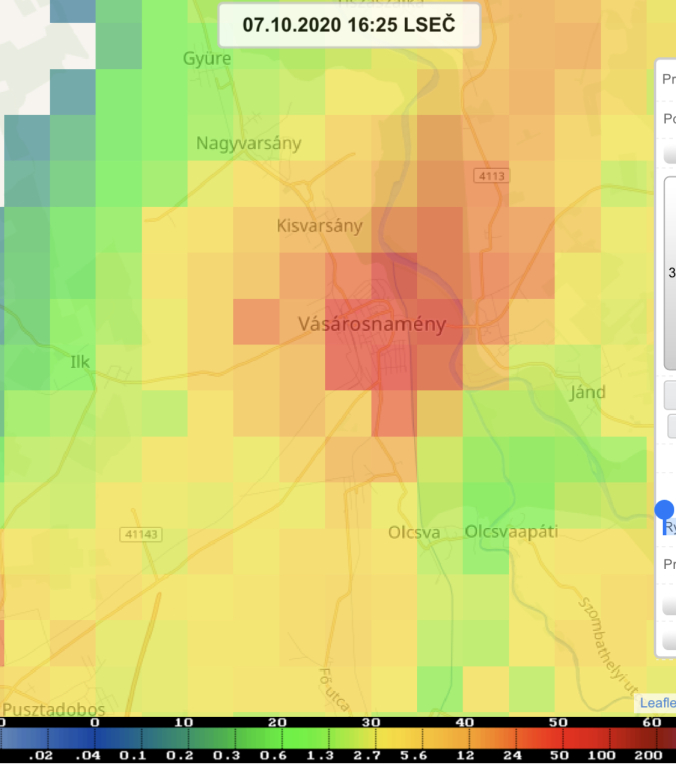Click the timestamp label 07.10.2020 16:25 LSEČ
676x768 pixels.
click(x=348, y=25)
